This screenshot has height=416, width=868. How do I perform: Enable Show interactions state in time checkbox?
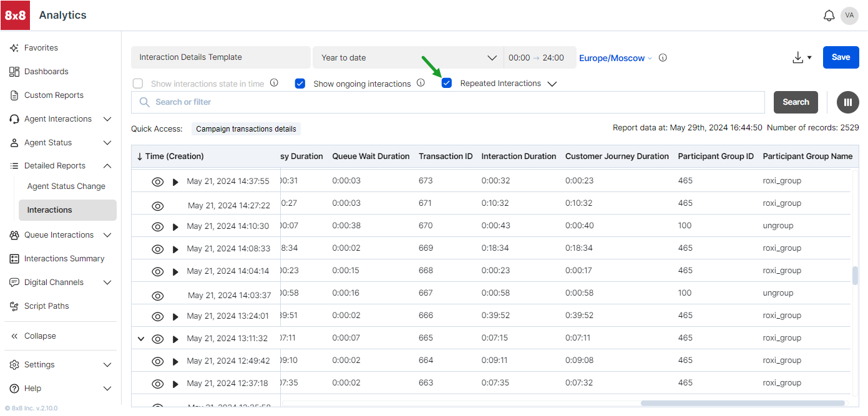tap(138, 84)
